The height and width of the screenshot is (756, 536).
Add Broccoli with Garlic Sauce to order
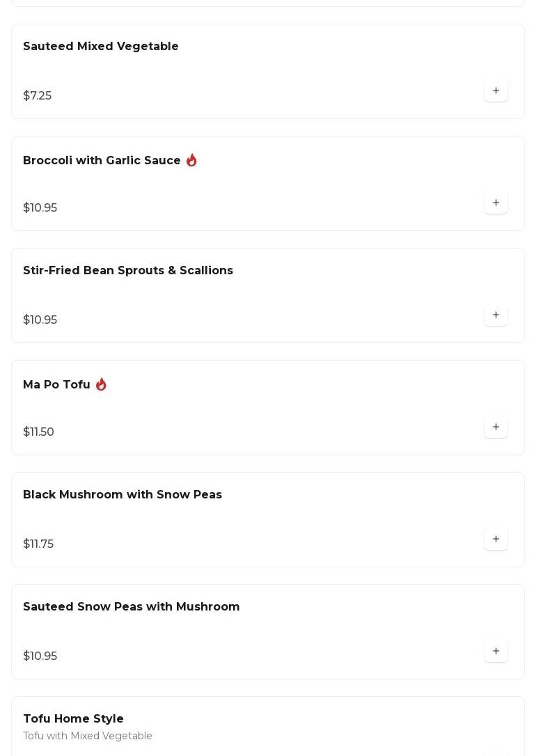click(496, 203)
